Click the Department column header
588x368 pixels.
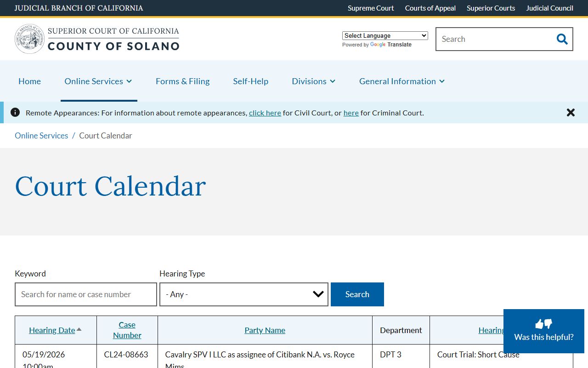click(401, 330)
